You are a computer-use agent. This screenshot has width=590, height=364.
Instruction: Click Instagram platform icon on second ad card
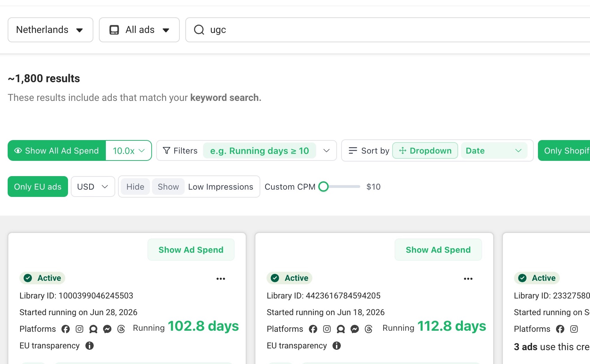(327, 329)
